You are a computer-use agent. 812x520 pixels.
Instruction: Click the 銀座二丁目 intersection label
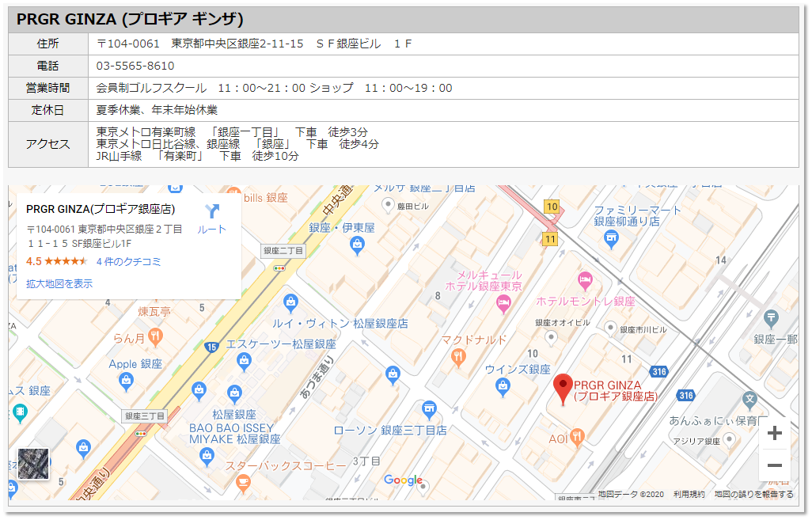(x=283, y=251)
